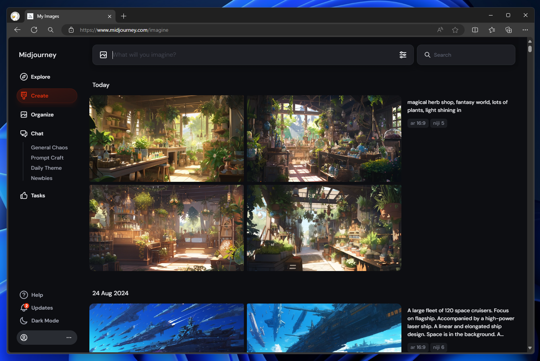Open the account profile avatar

pos(24,338)
